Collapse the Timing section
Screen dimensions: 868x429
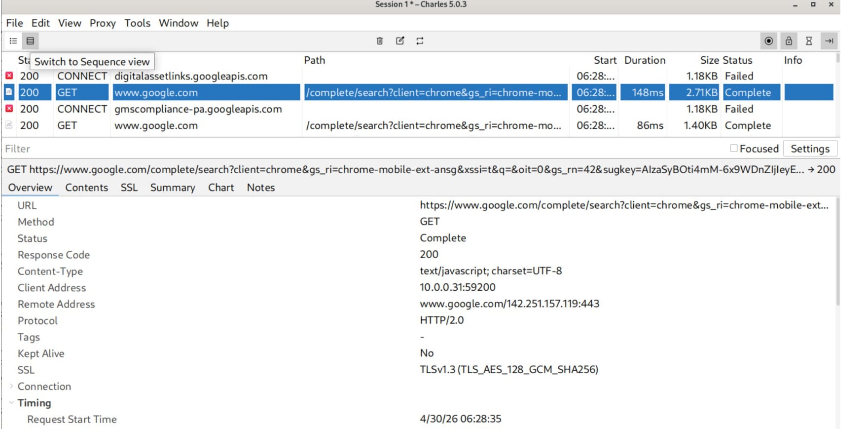pos(11,403)
